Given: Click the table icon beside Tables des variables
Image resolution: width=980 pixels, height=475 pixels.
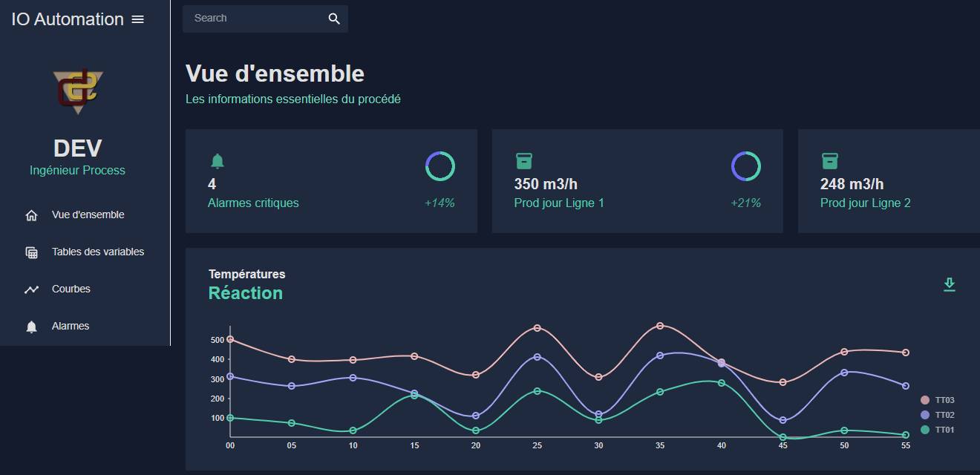Looking at the screenshot, I should [31, 252].
